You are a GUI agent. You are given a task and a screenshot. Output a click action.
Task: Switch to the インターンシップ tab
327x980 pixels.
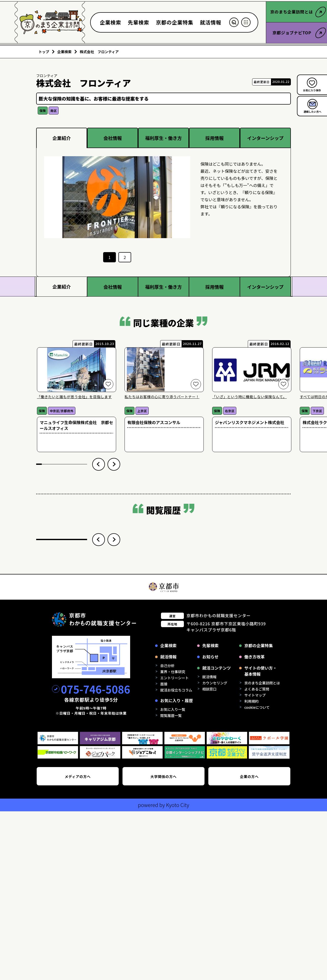click(265, 138)
